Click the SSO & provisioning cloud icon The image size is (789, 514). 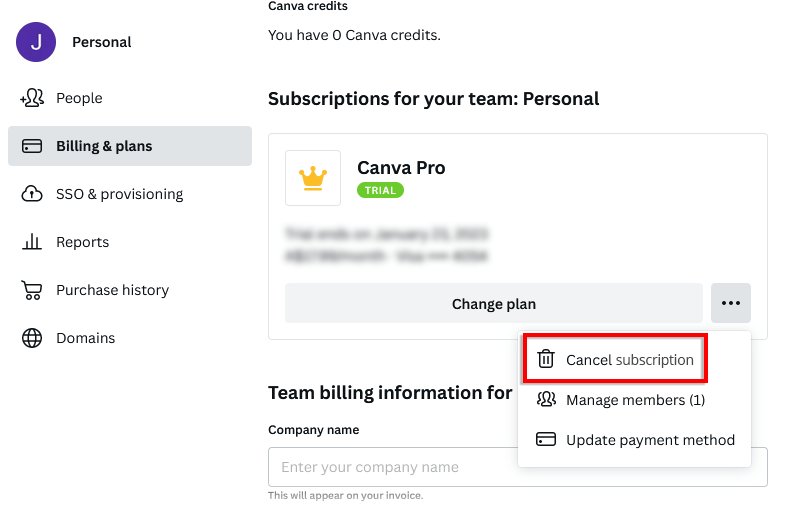[x=32, y=194]
